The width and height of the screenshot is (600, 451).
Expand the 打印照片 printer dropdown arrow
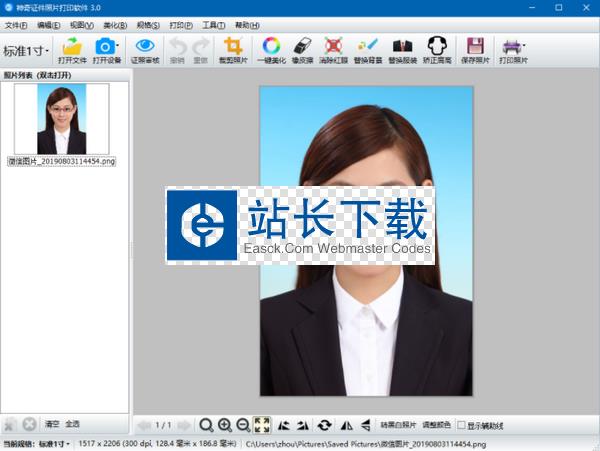coord(523,46)
